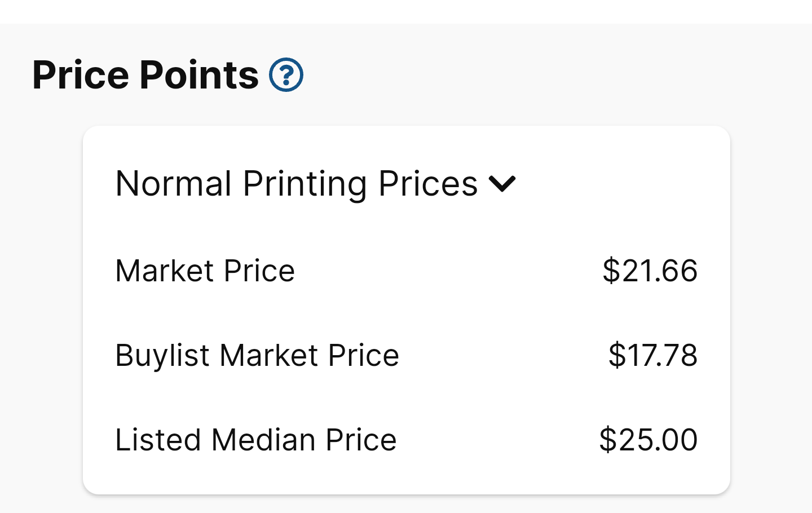Click the Listed Median Price label

(x=255, y=440)
